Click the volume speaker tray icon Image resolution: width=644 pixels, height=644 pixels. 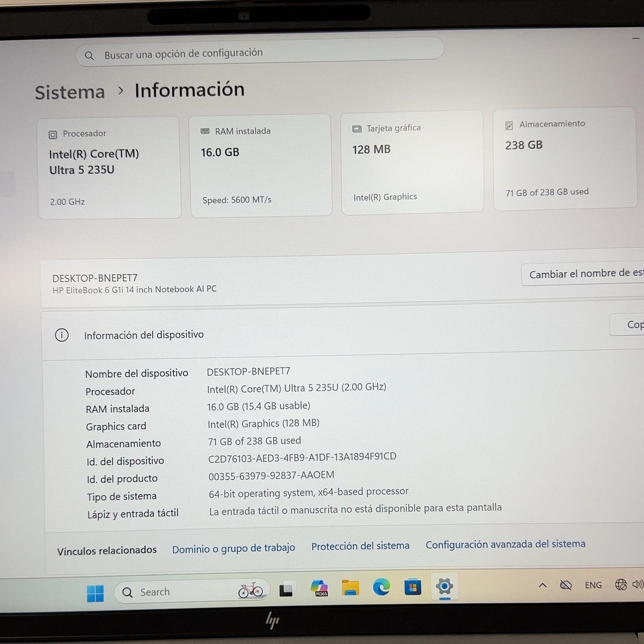point(638,584)
